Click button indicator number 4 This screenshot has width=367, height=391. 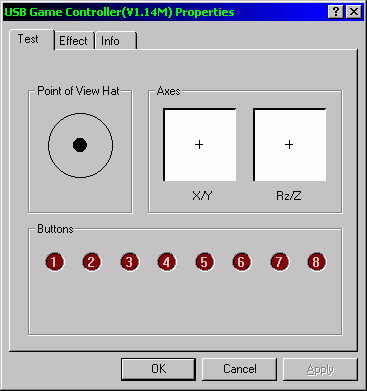(167, 262)
